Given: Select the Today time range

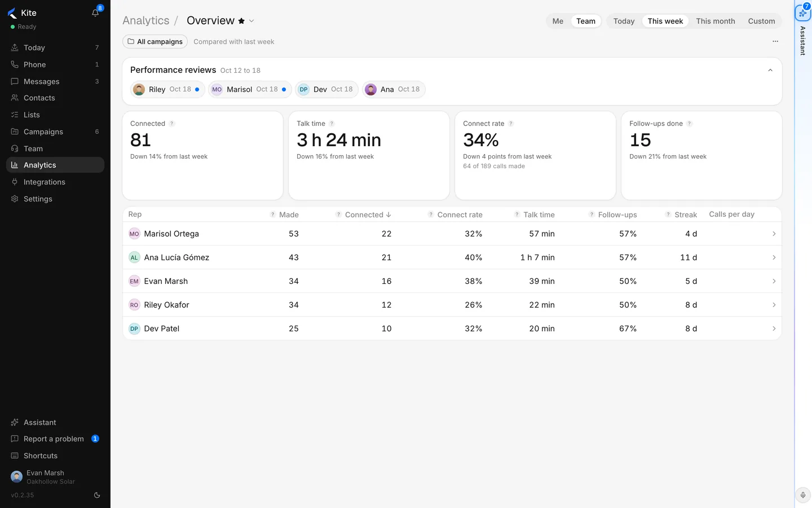Looking at the screenshot, I should 624,21.
